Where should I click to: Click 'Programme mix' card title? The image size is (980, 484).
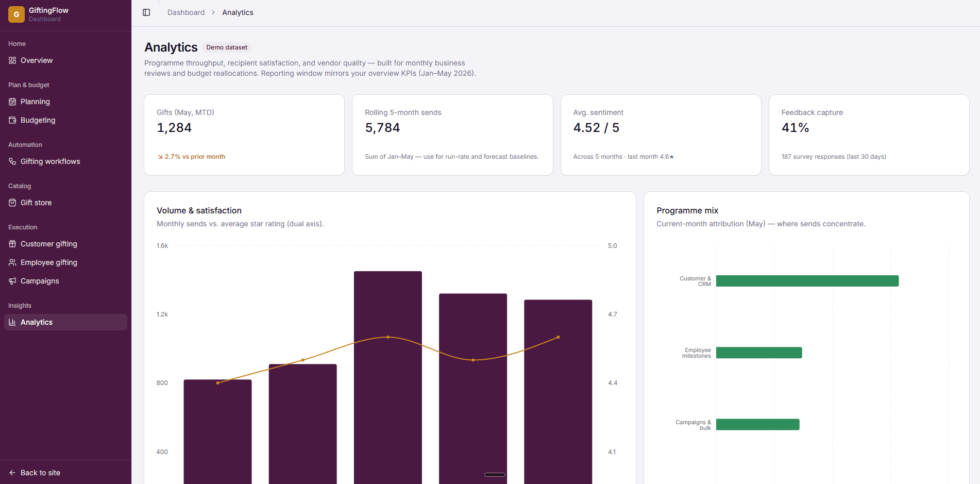point(687,210)
